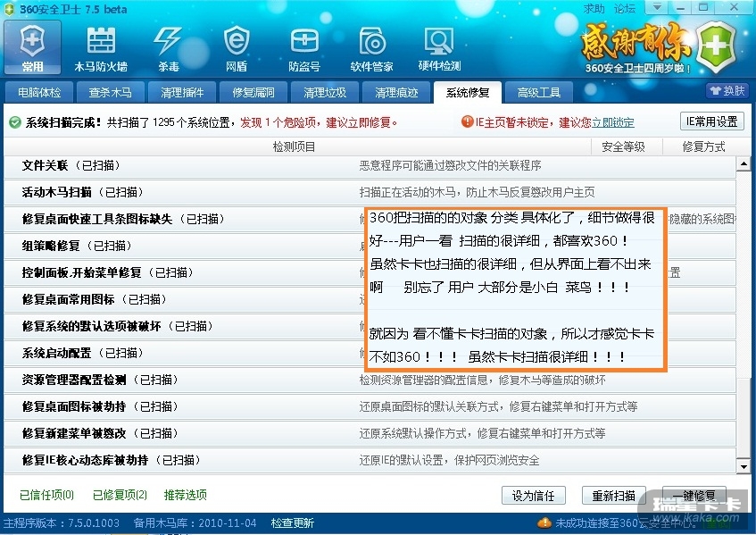Open 论坛 forum link in title bar

tap(625, 9)
